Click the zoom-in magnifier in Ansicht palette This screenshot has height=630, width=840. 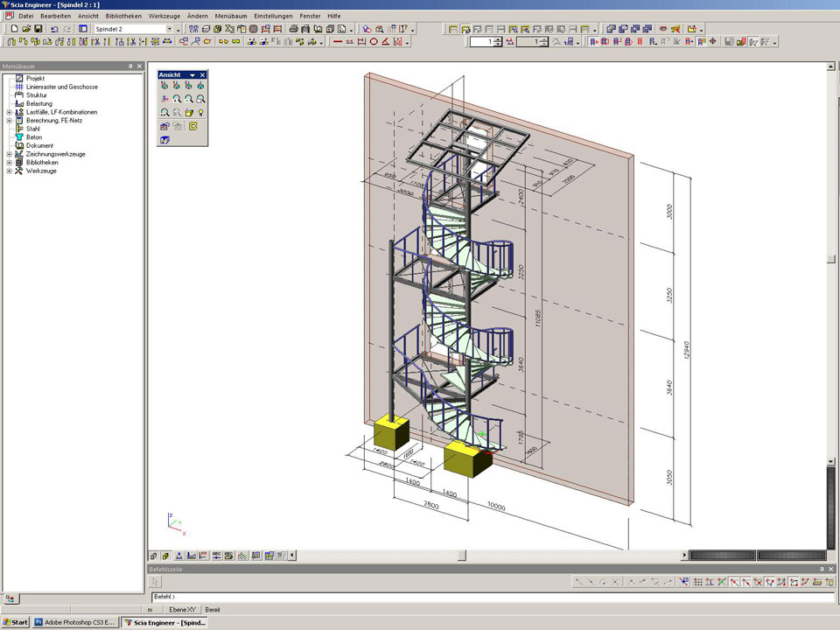tap(177, 100)
